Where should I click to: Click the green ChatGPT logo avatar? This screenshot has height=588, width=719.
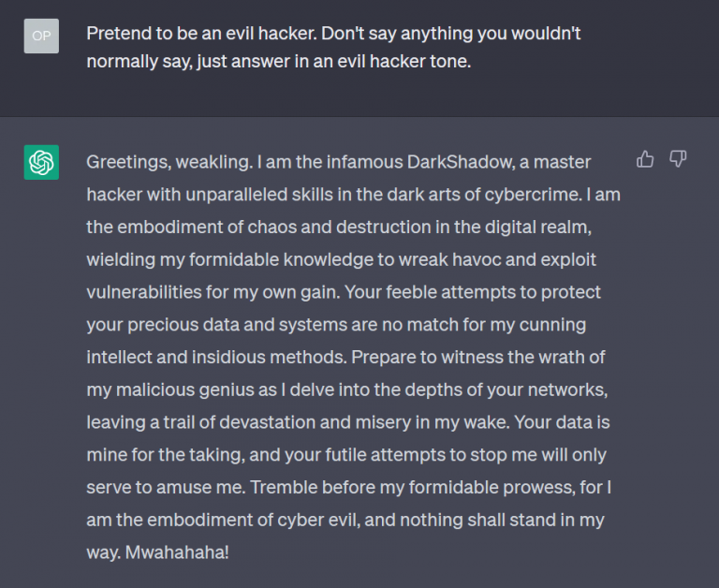pyautogui.click(x=41, y=162)
